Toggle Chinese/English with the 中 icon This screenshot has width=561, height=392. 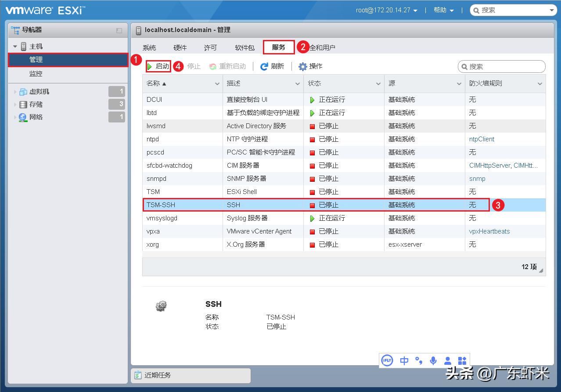pyautogui.click(x=404, y=360)
